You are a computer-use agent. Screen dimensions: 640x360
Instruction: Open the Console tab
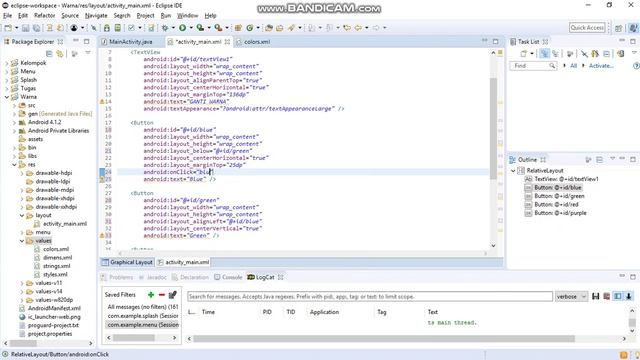pos(229,277)
